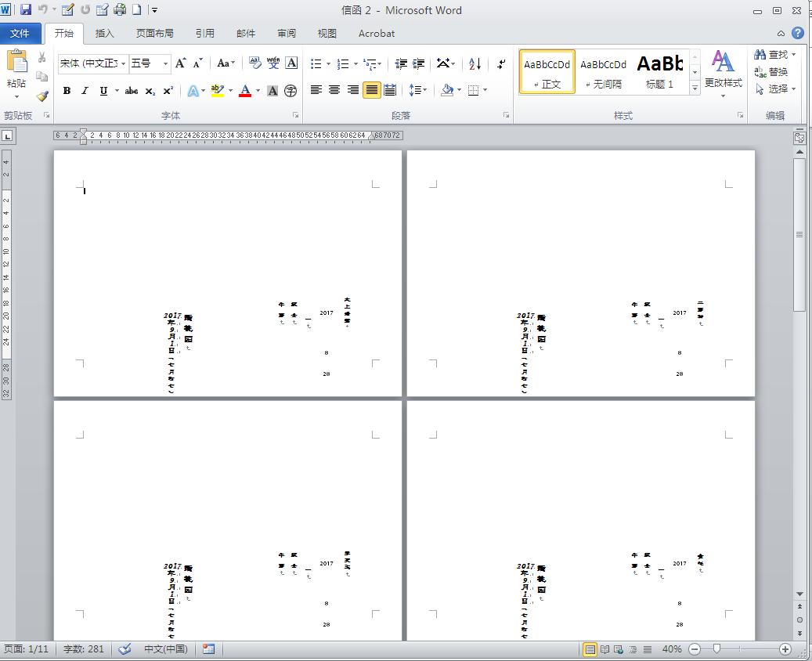Click the Save icon in the quick access toolbar
Image resolution: width=812 pixels, height=661 pixels.
click(26, 10)
